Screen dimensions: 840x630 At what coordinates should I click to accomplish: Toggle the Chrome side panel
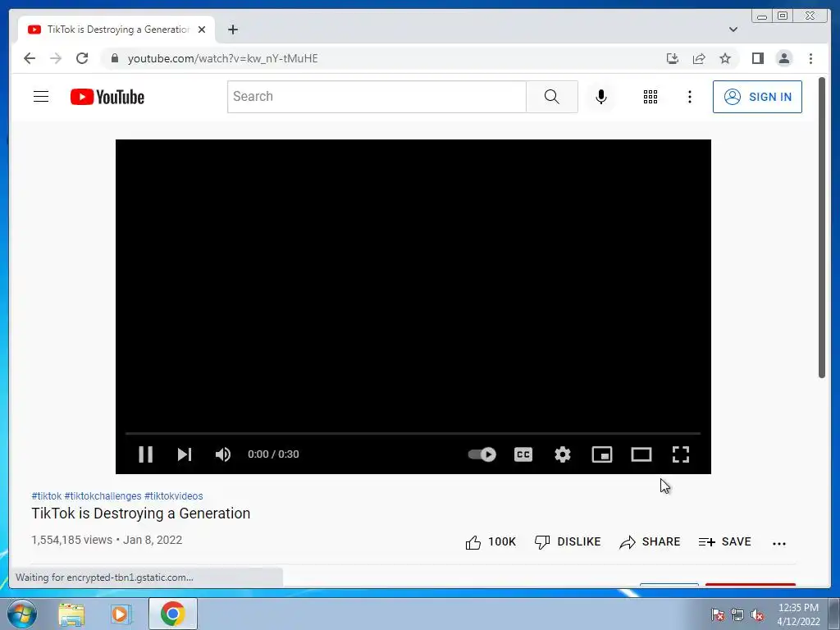(x=757, y=58)
